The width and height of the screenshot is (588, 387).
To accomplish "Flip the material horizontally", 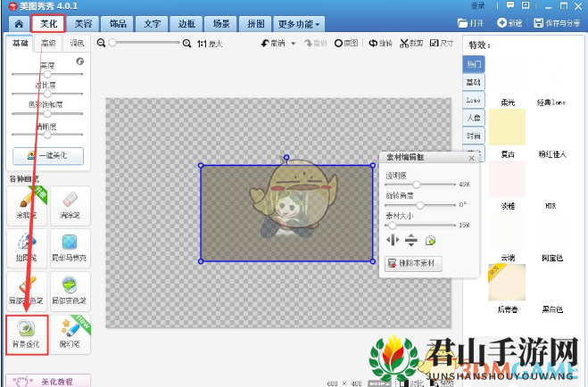I will tap(393, 240).
